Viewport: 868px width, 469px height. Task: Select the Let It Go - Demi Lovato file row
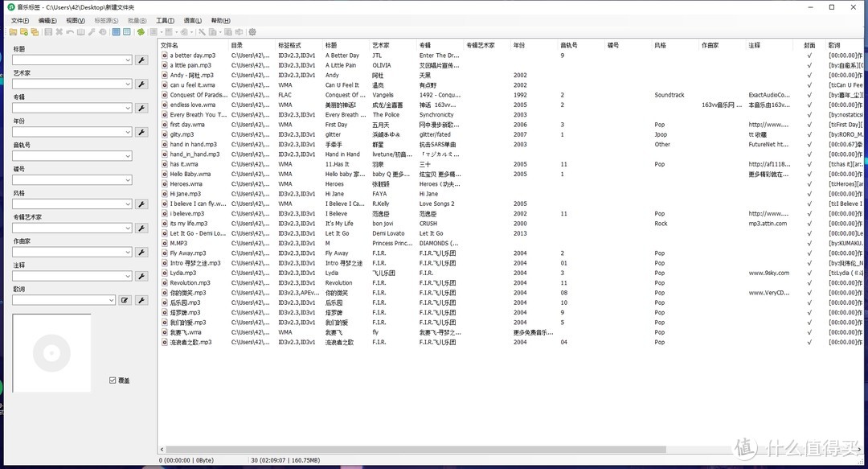198,233
